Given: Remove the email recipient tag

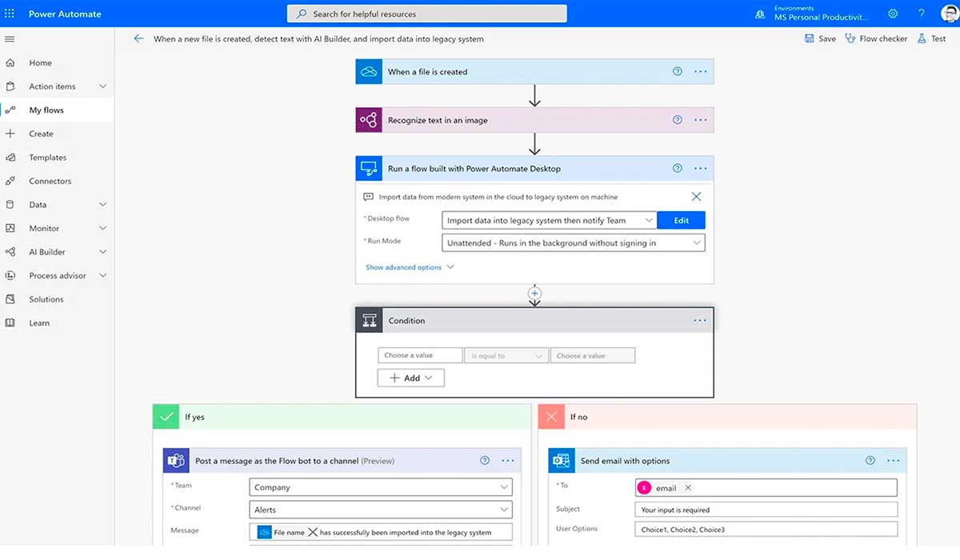Looking at the screenshot, I should pyautogui.click(x=688, y=488).
